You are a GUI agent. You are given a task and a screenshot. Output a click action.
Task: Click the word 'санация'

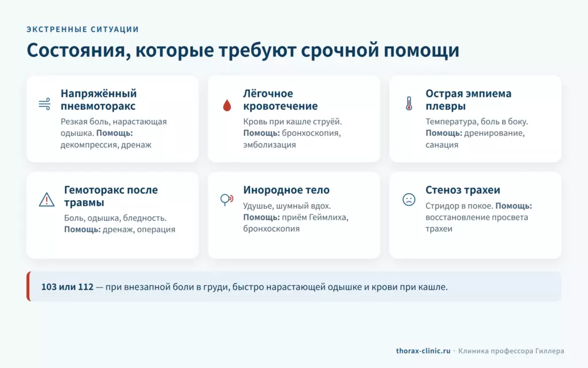point(442,144)
